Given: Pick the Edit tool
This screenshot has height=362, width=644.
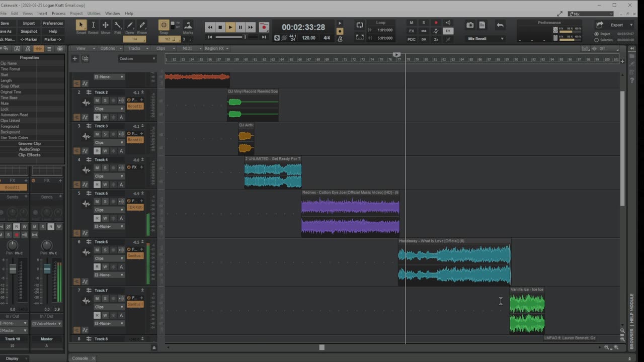Looking at the screenshot, I should 117,25.
